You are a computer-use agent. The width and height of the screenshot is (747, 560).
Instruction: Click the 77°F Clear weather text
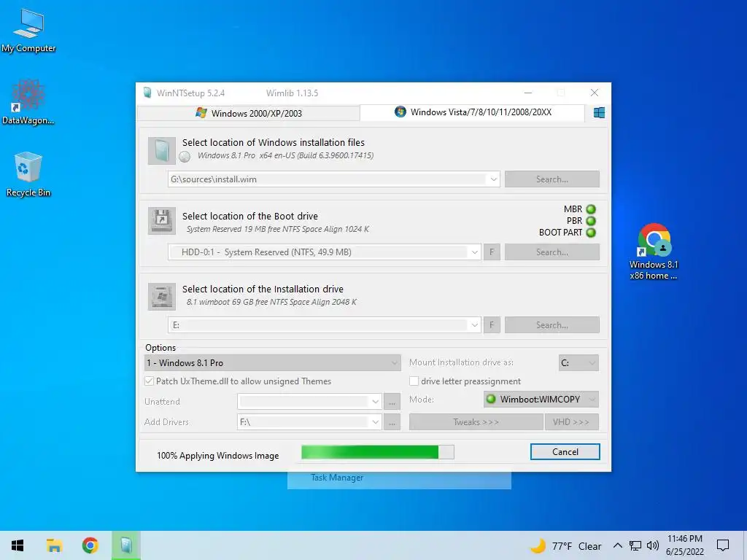click(576, 546)
